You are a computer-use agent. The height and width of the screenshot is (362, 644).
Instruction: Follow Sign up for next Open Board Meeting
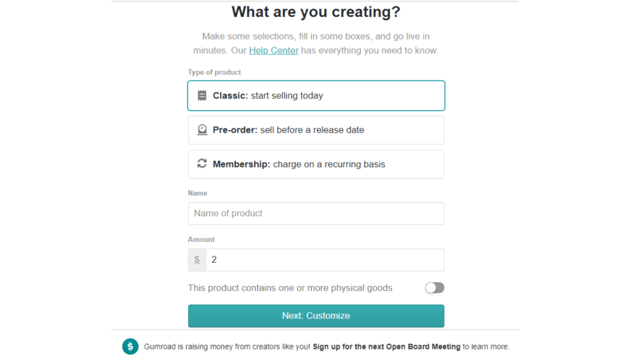pos(387,346)
